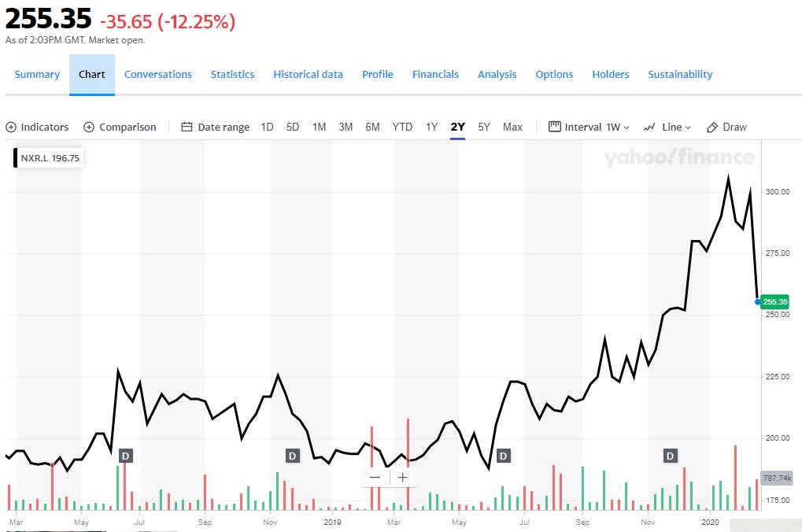Open the Options tab
802x532 pixels.
pyautogui.click(x=554, y=74)
